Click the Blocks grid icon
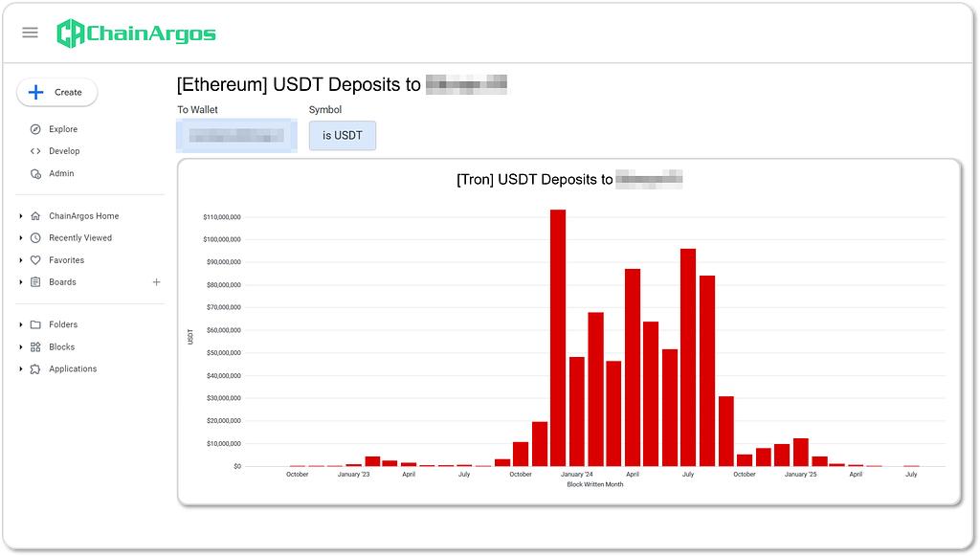The image size is (980, 556). click(35, 347)
